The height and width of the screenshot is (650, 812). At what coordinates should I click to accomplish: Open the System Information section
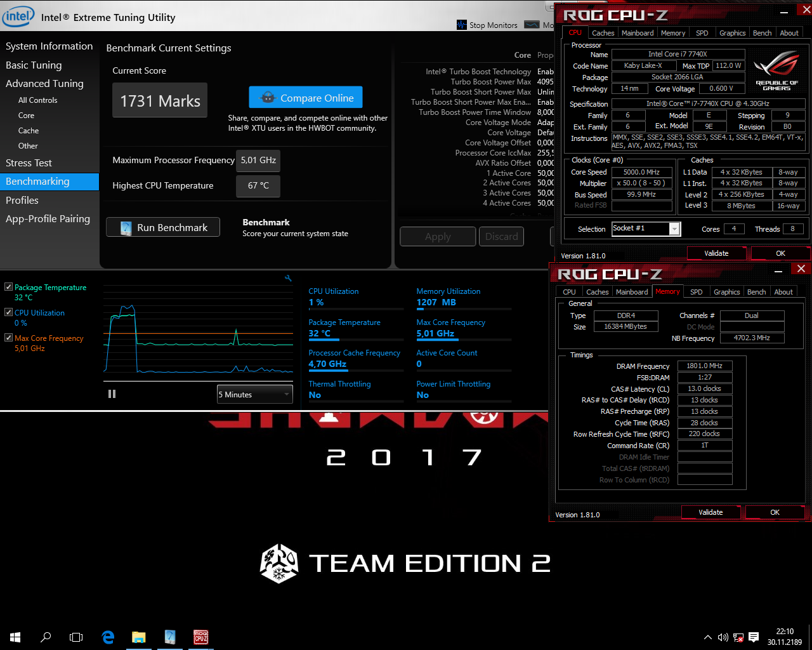click(x=49, y=46)
